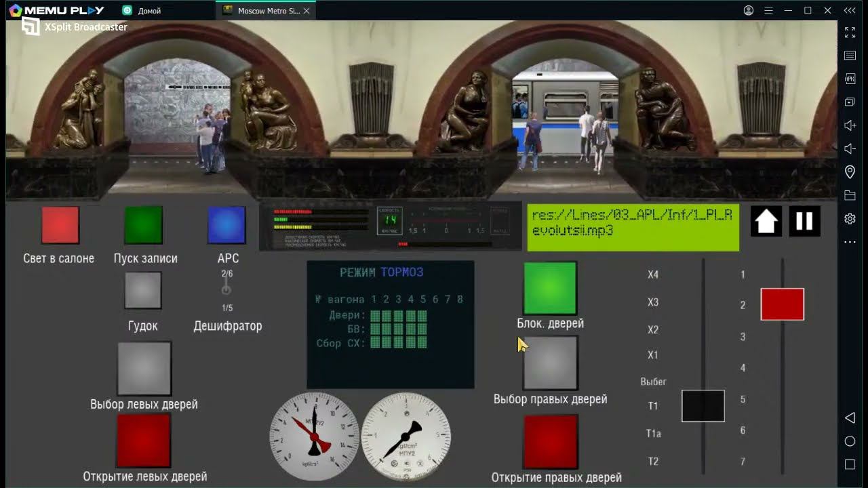
Task: Click БВ row on brake monitor
Action: [389, 329]
